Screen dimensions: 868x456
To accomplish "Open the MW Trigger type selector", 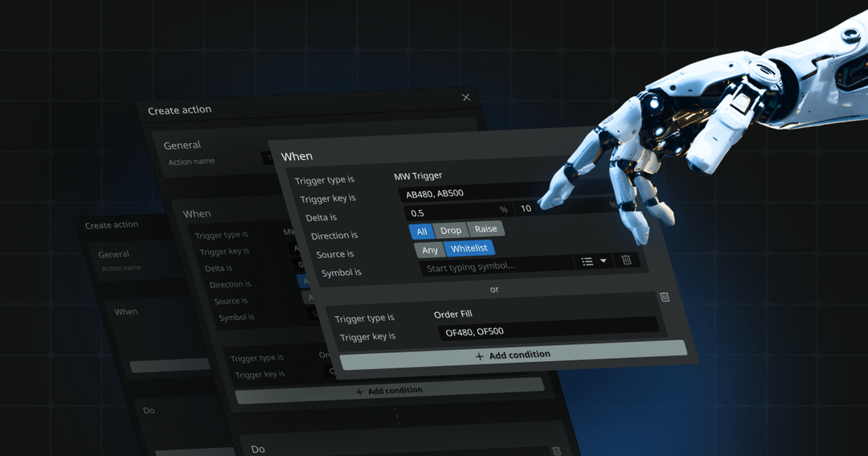I will click(x=418, y=175).
